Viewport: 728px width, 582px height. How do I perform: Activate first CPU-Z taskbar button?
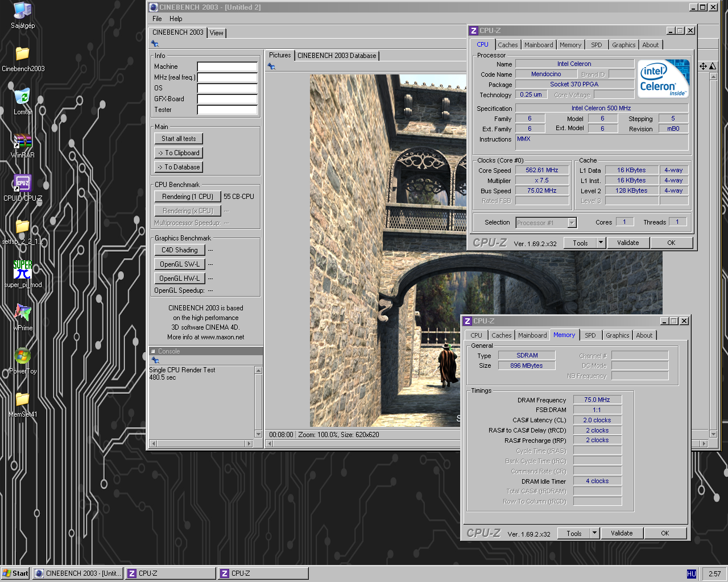coord(171,573)
